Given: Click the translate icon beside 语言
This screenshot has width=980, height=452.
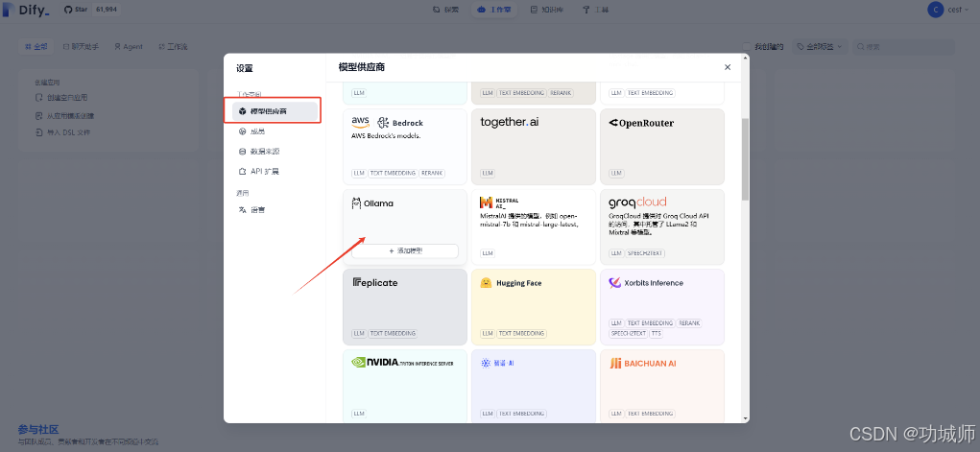Looking at the screenshot, I should click(x=243, y=210).
